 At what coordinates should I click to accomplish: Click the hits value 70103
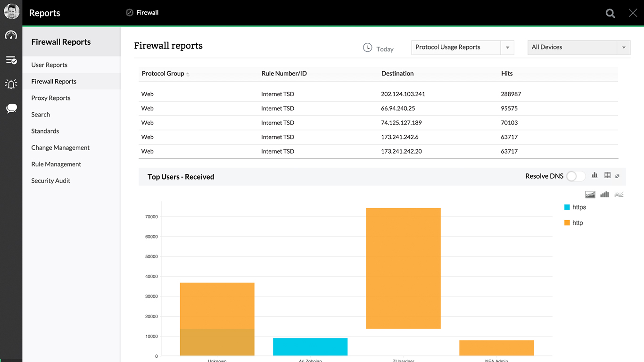pyautogui.click(x=509, y=123)
